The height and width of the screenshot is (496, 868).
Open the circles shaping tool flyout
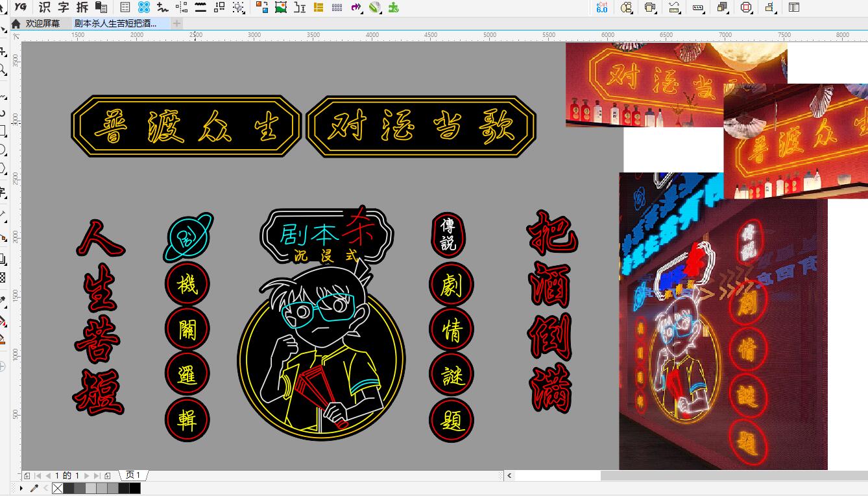coord(626,7)
